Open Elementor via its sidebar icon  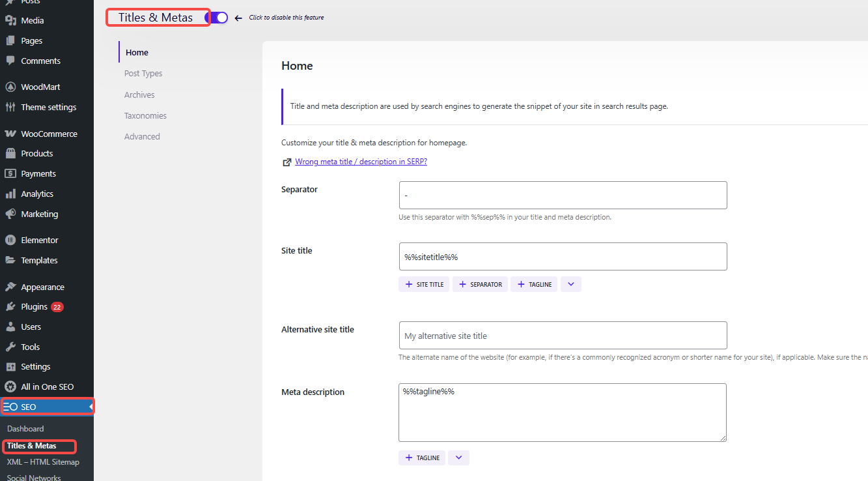point(10,240)
